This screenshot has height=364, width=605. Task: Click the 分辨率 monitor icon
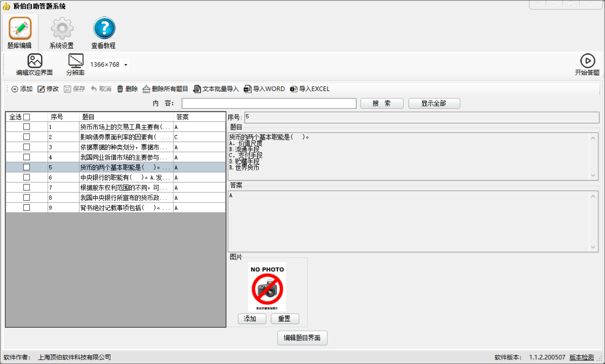pyautogui.click(x=75, y=61)
